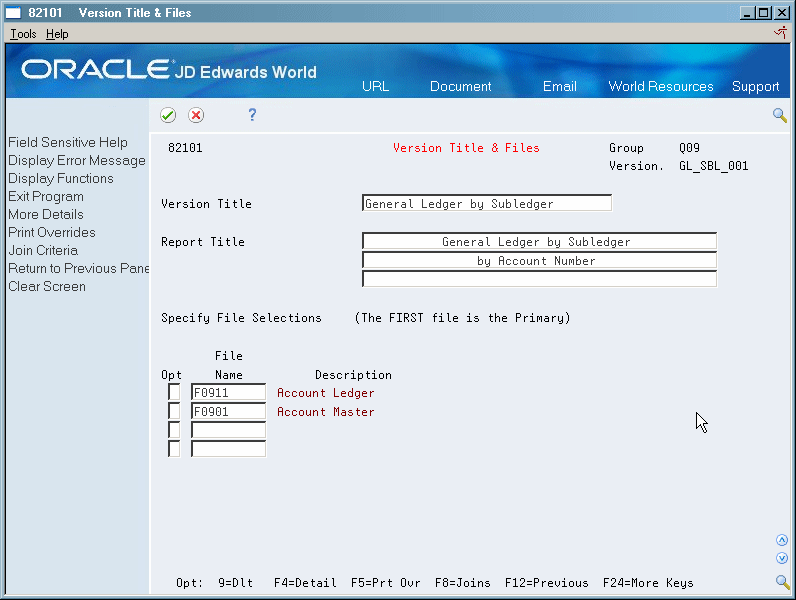
Task: Click the Account Master description text
Action: click(325, 412)
